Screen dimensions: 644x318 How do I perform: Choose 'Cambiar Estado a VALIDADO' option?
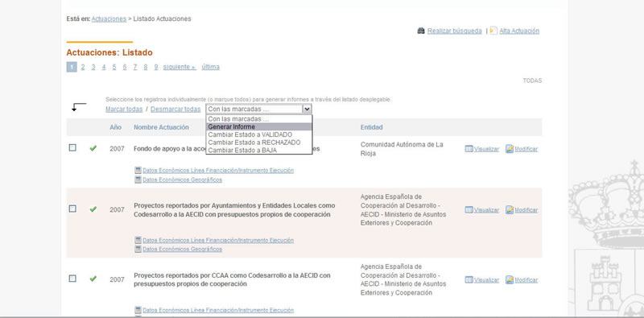[x=258, y=134]
